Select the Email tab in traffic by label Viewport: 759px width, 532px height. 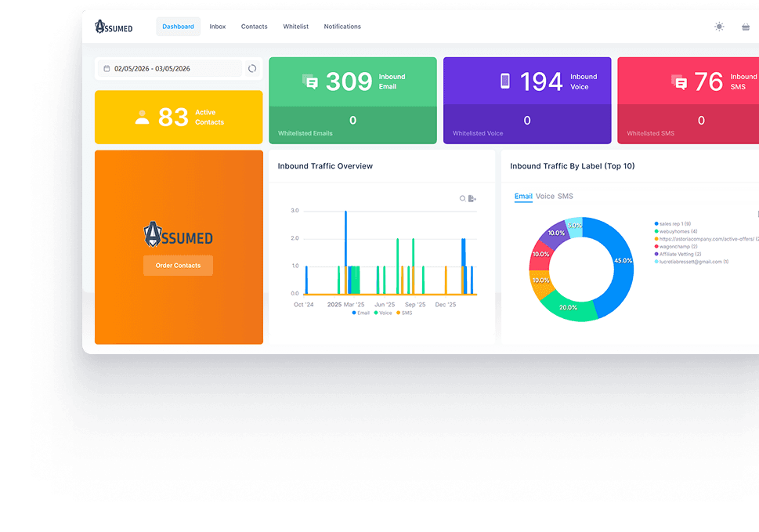coord(523,196)
